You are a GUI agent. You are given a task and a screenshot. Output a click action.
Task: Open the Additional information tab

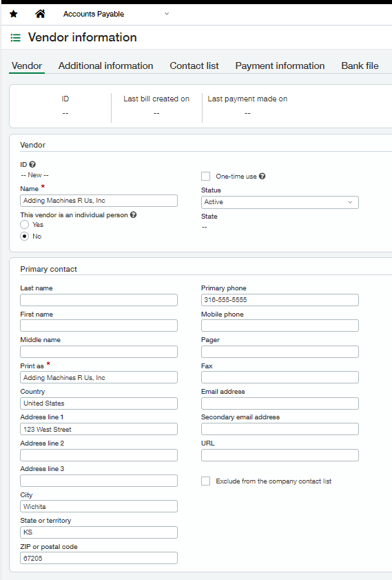105,66
